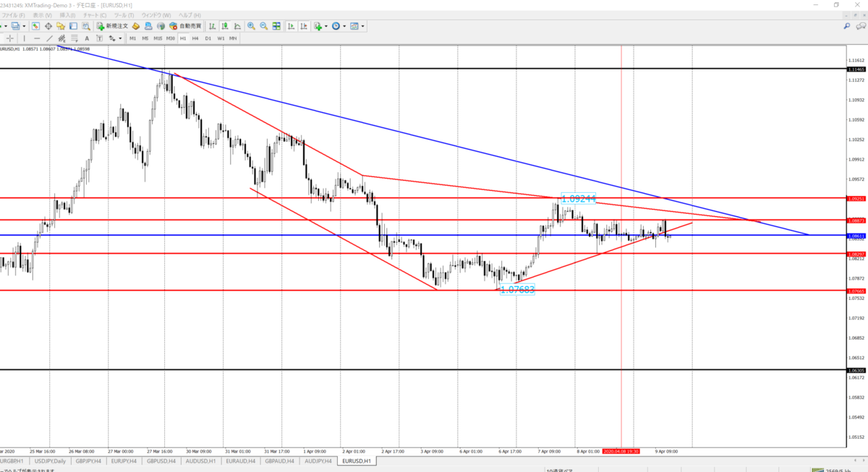The image size is (868, 472).
Task: Toggle chart shift icon
Action: pyautogui.click(x=302, y=26)
